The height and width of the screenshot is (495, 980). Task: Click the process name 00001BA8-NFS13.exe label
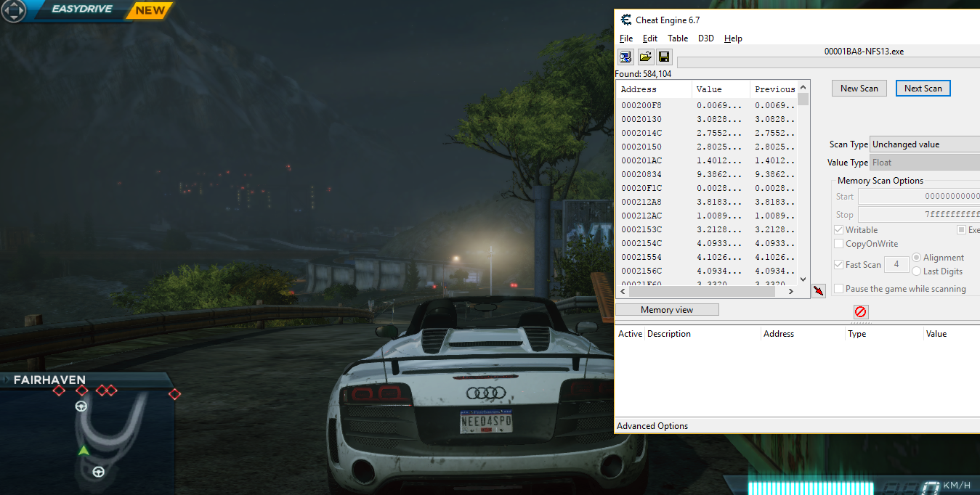coord(864,52)
